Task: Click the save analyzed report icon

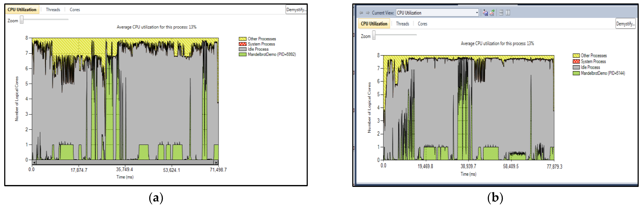Action: [x=485, y=13]
